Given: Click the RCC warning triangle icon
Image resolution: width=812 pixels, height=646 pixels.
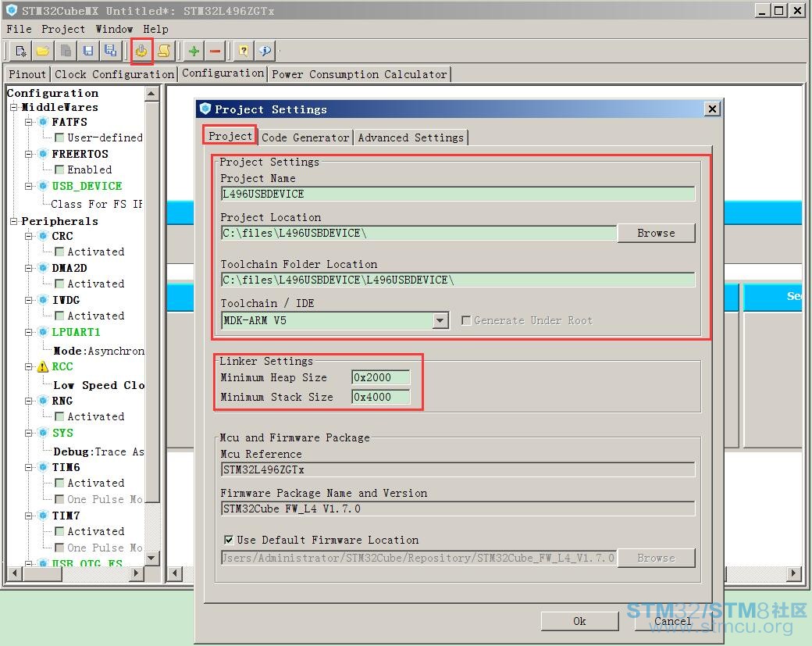Looking at the screenshot, I should [43, 367].
